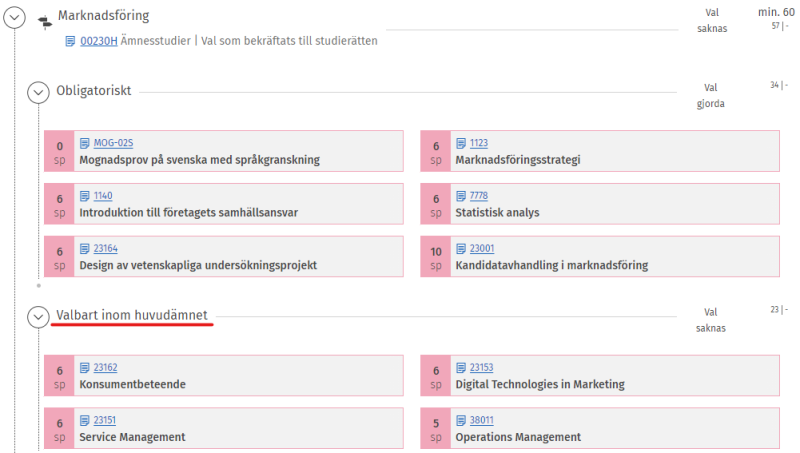The height and width of the screenshot is (453, 800).
Task: Open course code link 23151
Action: 105,420
